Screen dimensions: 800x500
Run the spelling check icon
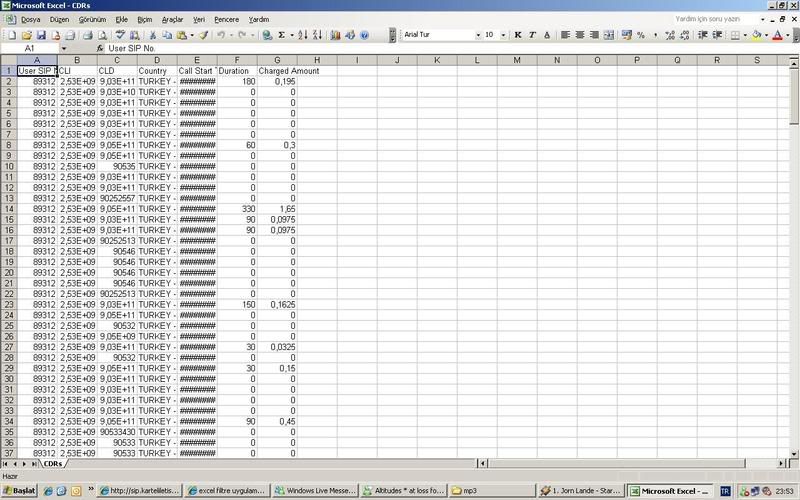(x=120, y=35)
